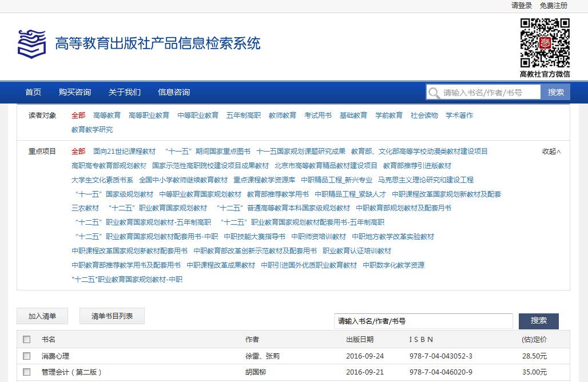
Task: Filter readers by 教师教育
Action: point(283,116)
